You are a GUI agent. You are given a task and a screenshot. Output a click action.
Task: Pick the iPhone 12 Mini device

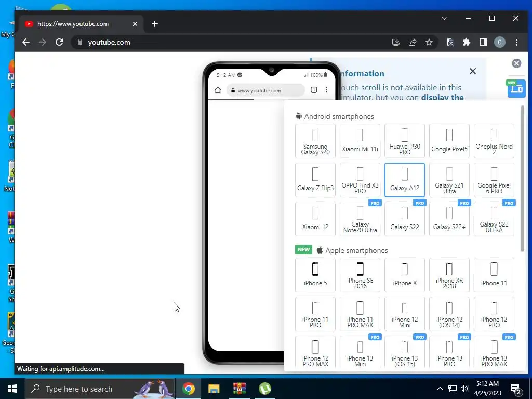pyautogui.click(x=404, y=314)
